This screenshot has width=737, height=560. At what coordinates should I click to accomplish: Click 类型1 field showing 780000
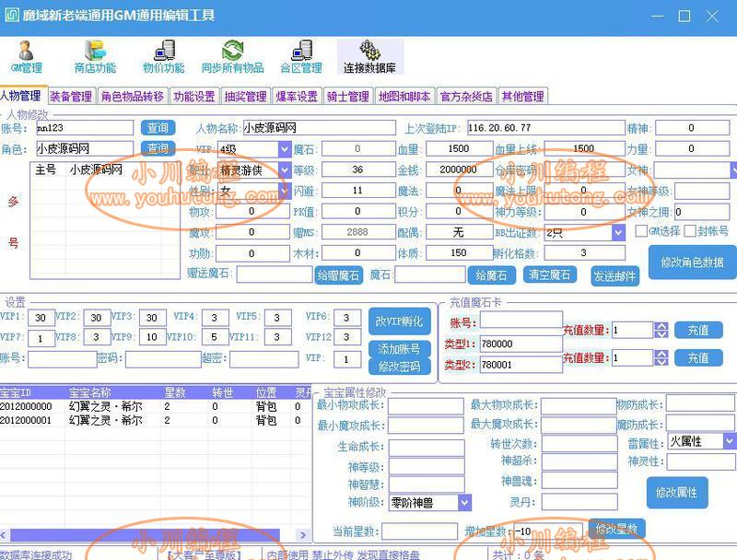pos(521,344)
